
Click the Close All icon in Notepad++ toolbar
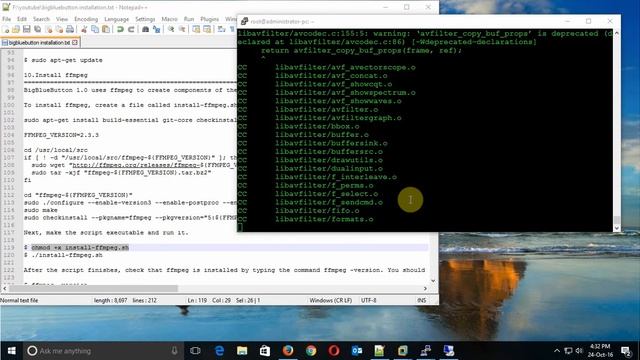click(x=59, y=29)
